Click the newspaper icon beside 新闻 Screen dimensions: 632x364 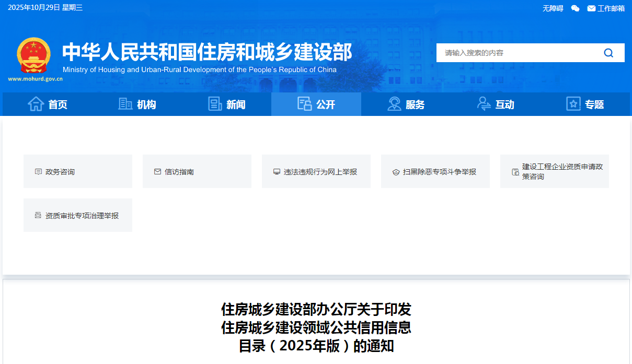215,104
